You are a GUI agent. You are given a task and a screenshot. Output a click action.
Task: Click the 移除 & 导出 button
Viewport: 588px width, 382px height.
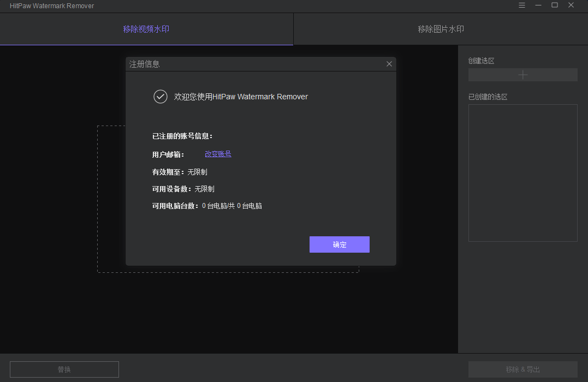coord(522,369)
